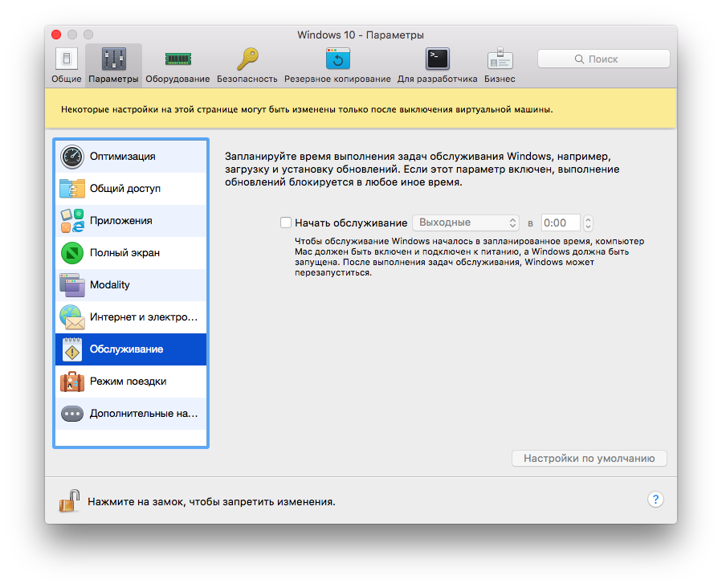
Task: Open help with the question mark button
Action: (x=655, y=500)
